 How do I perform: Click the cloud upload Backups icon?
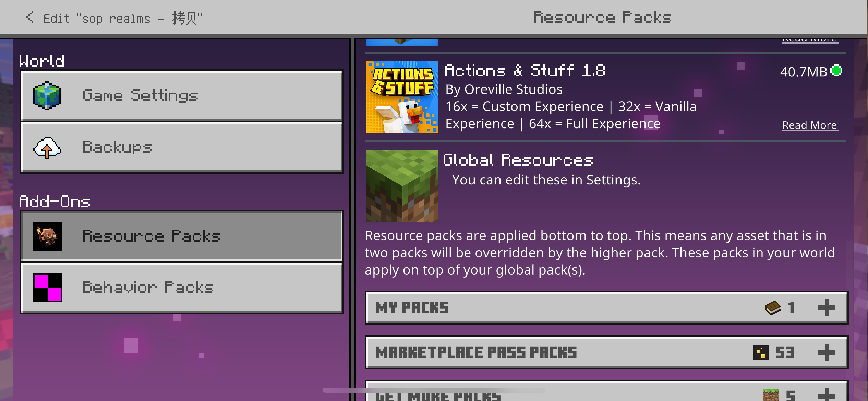tap(47, 148)
